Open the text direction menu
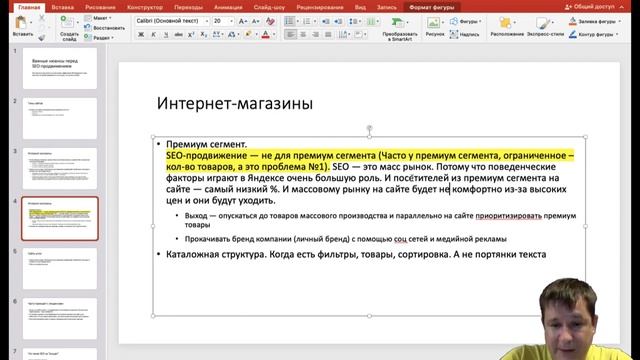The image size is (640, 360). pyautogui.click(x=343, y=35)
